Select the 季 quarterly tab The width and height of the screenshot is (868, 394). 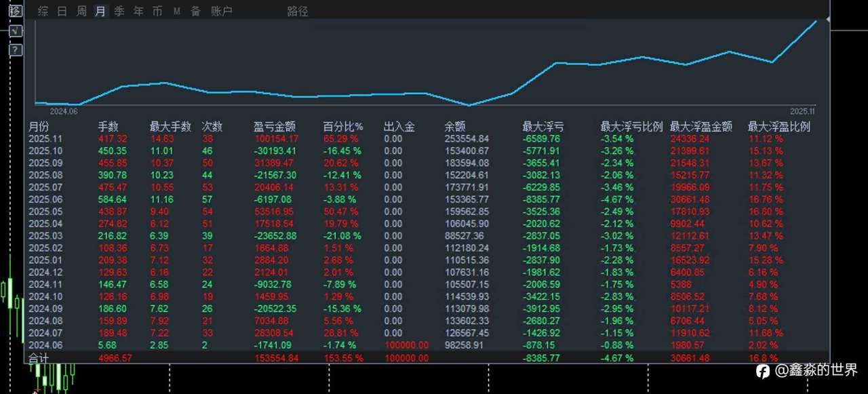click(x=119, y=11)
